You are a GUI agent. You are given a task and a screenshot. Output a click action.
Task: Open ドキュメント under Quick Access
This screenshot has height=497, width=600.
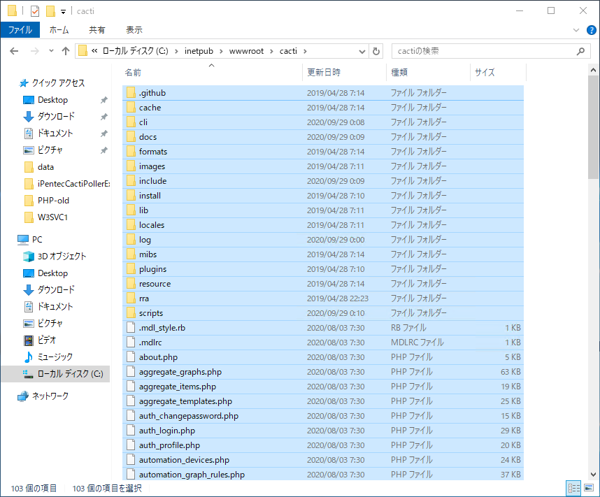pyautogui.click(x=55, y=133)
